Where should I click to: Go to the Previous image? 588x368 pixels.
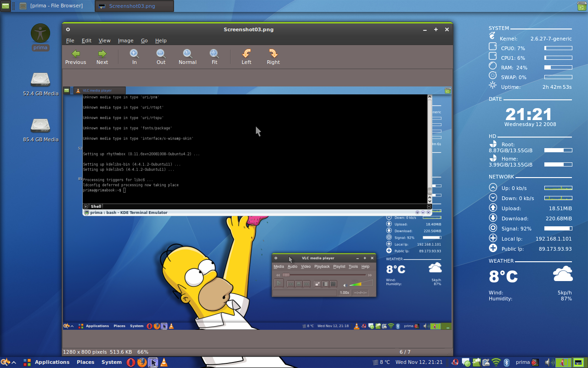tap(75, 57)
